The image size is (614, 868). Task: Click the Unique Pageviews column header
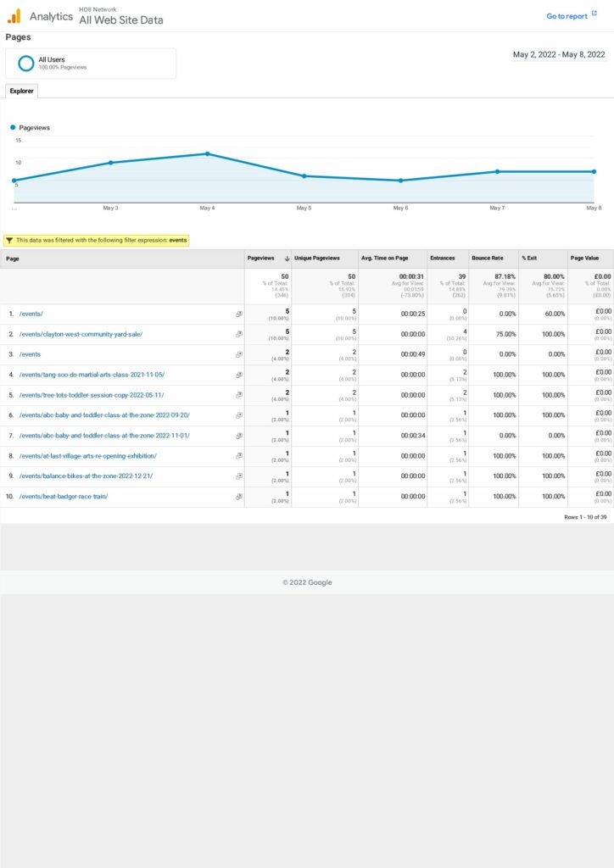click(x=317, y=259)
